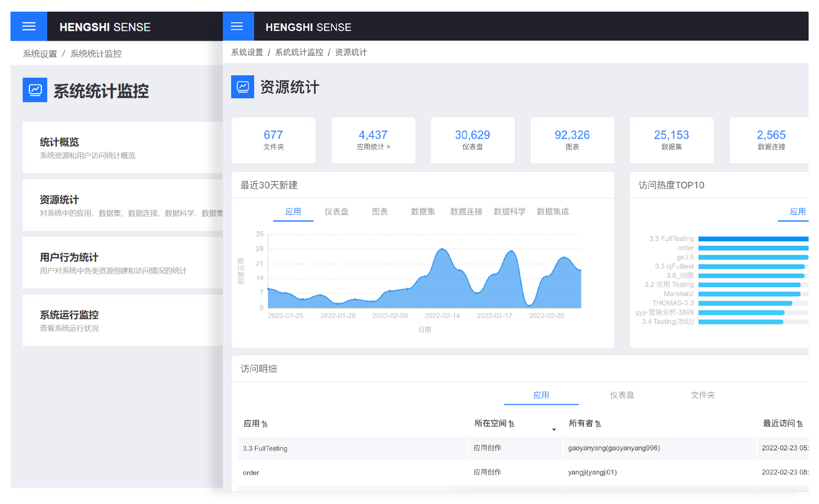The width and height of the screenshot is (819, 504).
Task: Switch to 数据集成 tab in chart panel
Action: (x=553, y=212)
